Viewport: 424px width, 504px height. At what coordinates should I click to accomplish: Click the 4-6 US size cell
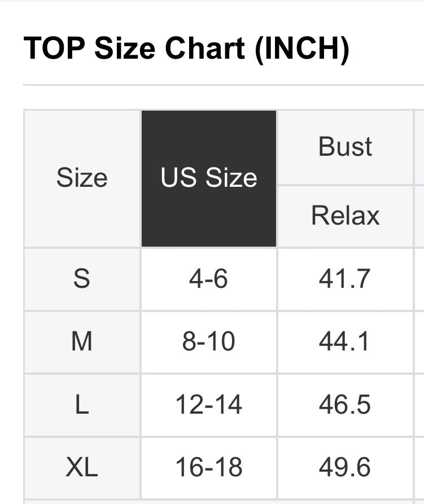point(209,279)
